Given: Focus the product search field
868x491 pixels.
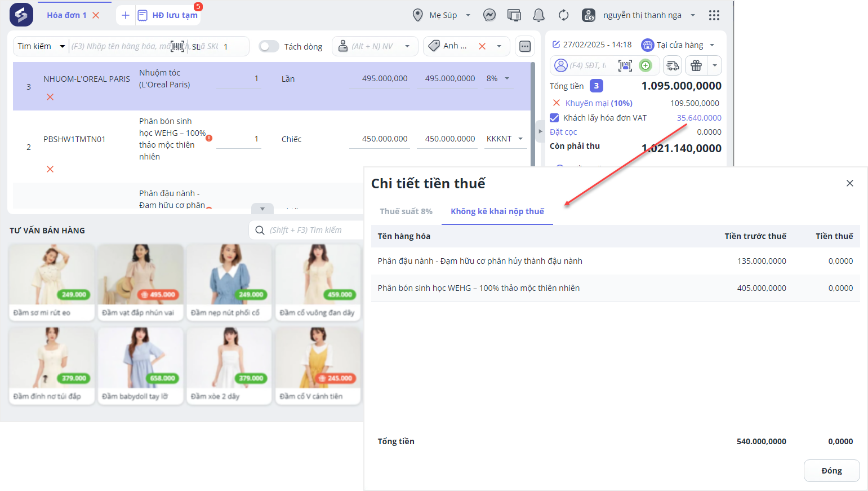Looking at the screenshot, I should pyautogui.click(x=119, y=46).
